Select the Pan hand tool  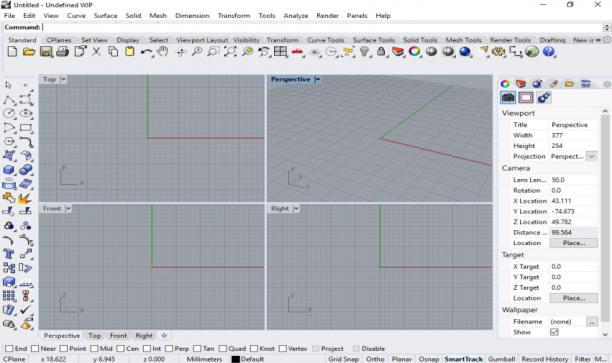[163, 52]
